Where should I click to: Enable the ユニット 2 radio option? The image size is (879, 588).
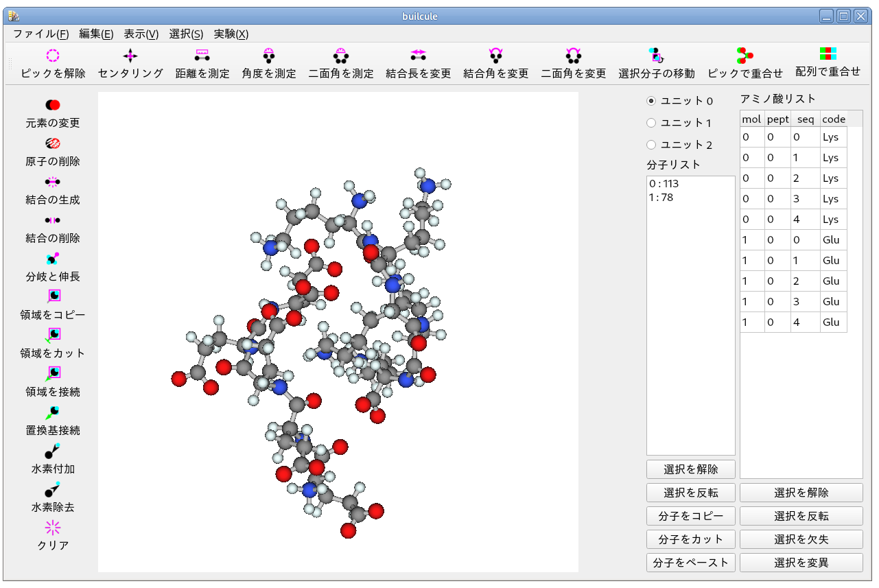[x=651, y=145]
